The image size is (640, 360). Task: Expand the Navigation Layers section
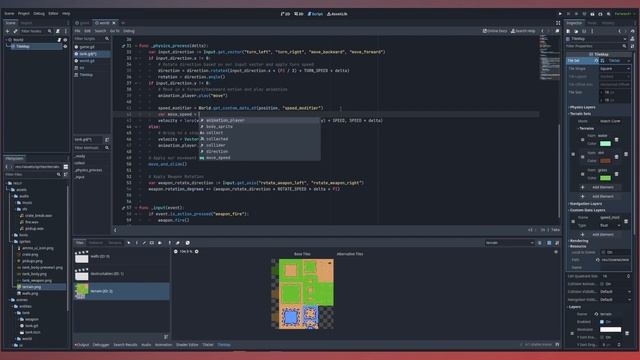click(x=585, y=204)
